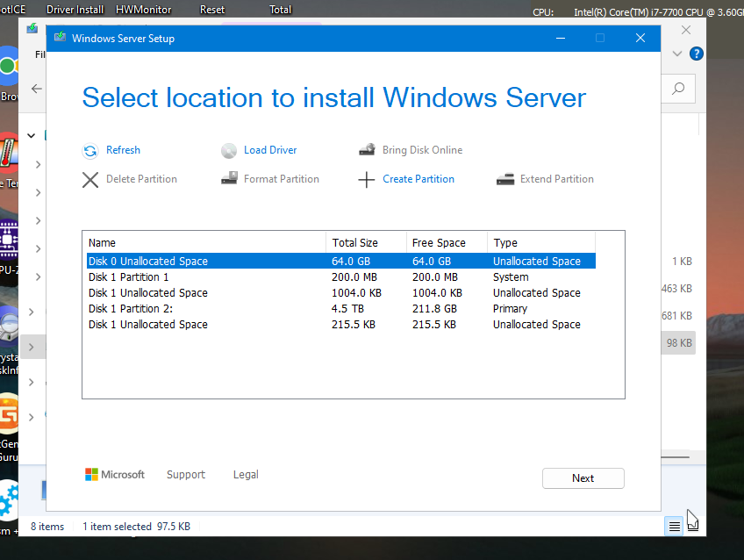Viewport: 744px width, 560px height.
Task: Click the Free Space column header
Action: 447,242
